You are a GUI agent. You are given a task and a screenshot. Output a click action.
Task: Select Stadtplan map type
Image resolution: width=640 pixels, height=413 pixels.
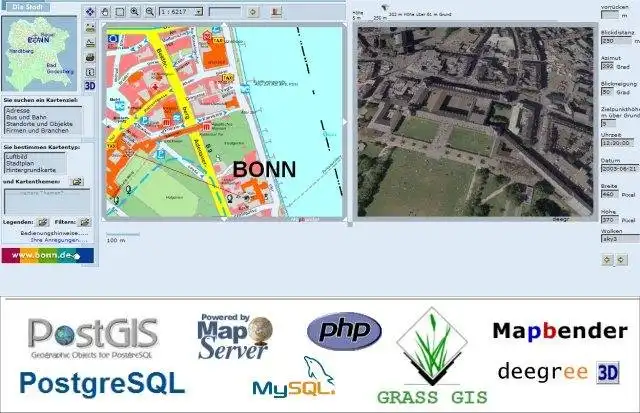coord(20,163)
